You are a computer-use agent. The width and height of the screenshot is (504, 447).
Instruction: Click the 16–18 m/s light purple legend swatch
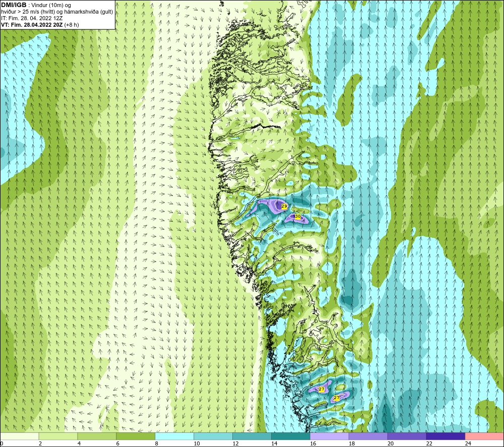330,436
